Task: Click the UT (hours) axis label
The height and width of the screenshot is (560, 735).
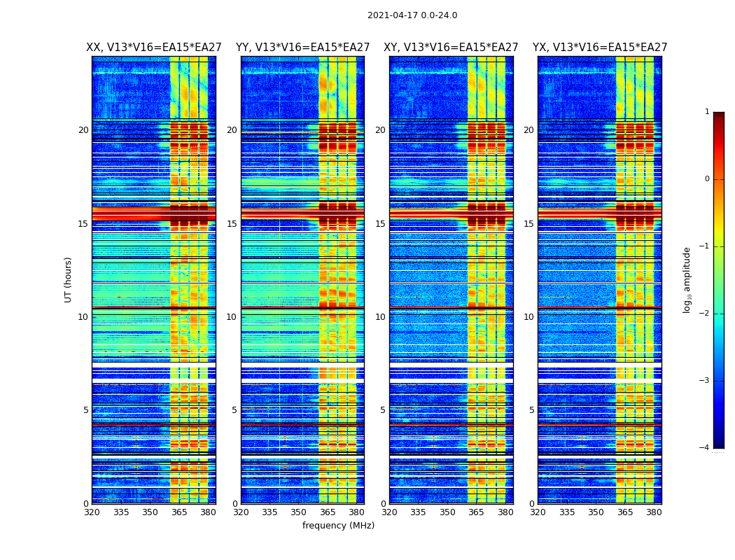Action: click(x=68, y=280)
